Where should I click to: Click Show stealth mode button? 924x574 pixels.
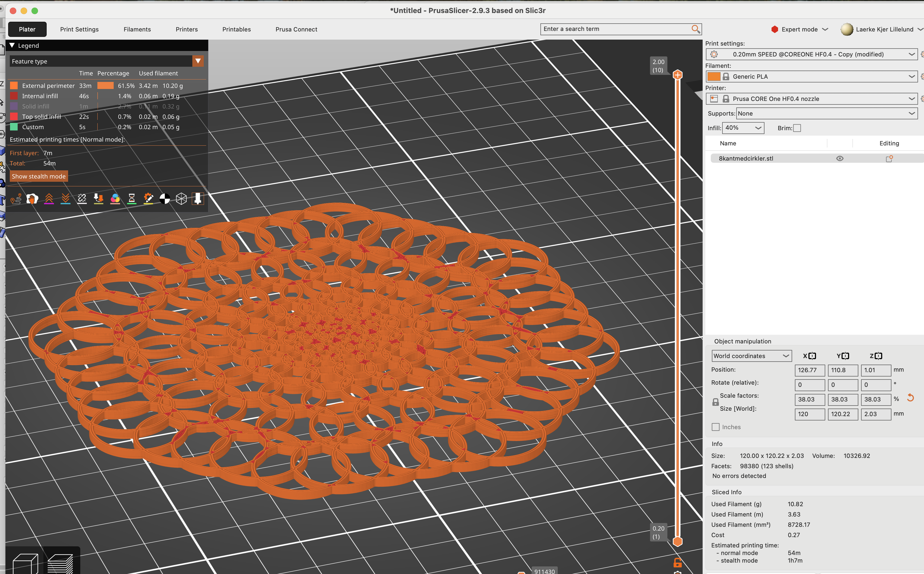point(39,176)
